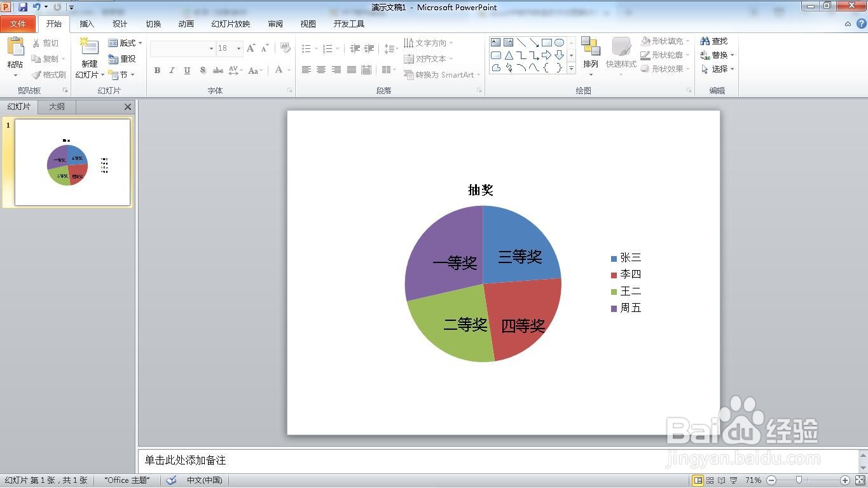Toggle Italic formatting
This screenshot has height=488, width=868.
pos(172,71)
